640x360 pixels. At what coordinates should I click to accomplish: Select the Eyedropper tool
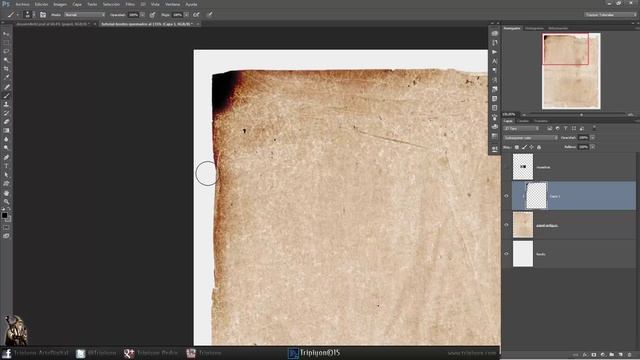pos(6,78)
